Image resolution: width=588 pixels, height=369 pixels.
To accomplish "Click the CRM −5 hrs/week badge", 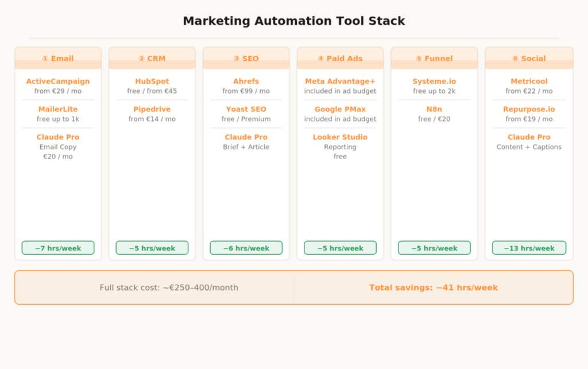I will click(x=152, y=248).
